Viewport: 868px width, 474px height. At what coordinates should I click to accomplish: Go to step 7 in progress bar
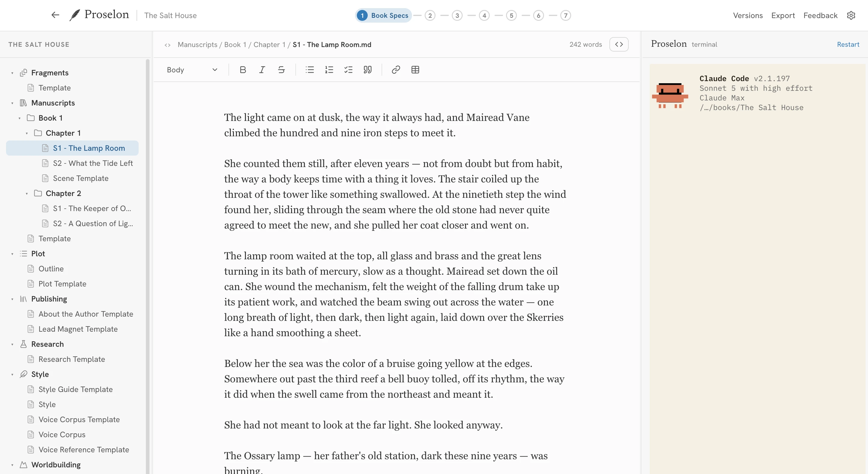[x=566, y=15]
